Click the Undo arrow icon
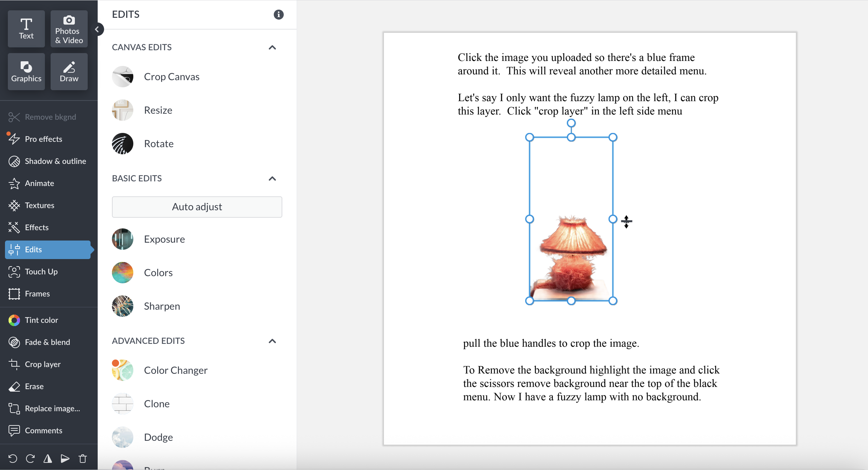 click(13, 459)
